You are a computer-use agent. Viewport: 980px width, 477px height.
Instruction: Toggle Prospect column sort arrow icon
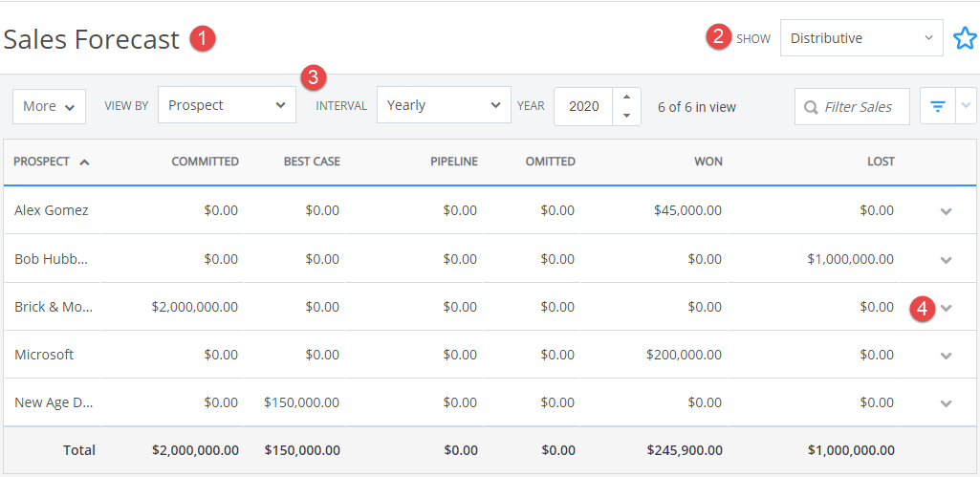coord(84,162)
